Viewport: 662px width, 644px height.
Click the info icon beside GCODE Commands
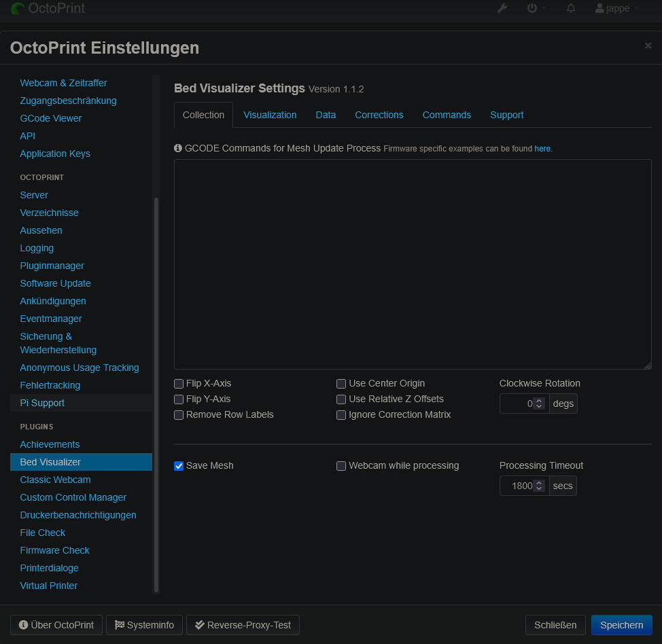coord(178,148)
